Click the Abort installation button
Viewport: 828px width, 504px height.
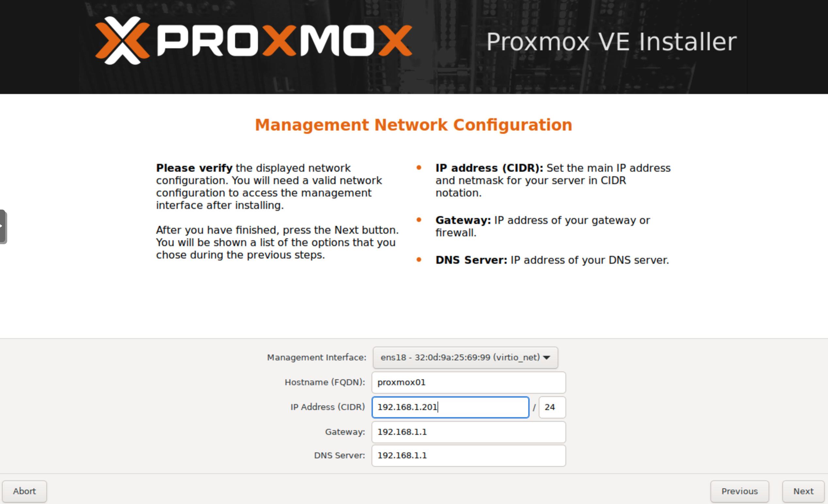pos(24,491)
